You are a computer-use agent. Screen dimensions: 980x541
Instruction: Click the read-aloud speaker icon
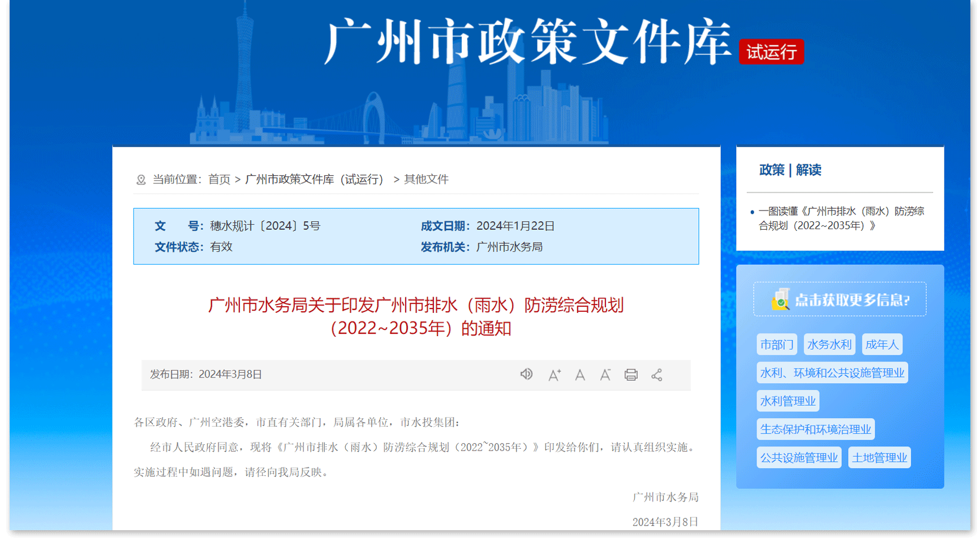(x=526, y=374)
